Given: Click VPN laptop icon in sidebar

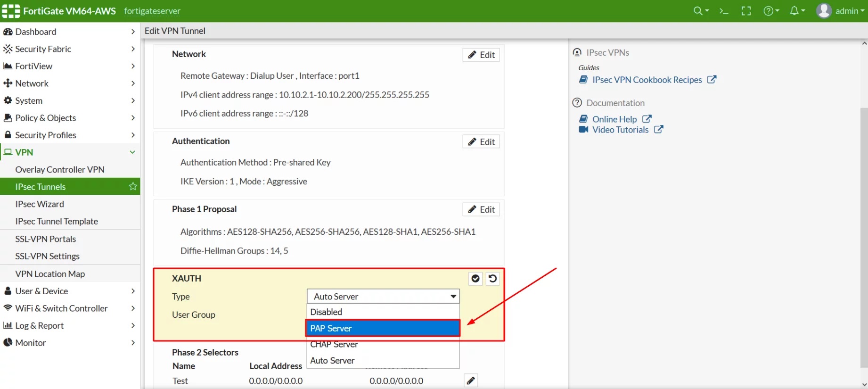Looking at the screenshot, I should (8, 152).
